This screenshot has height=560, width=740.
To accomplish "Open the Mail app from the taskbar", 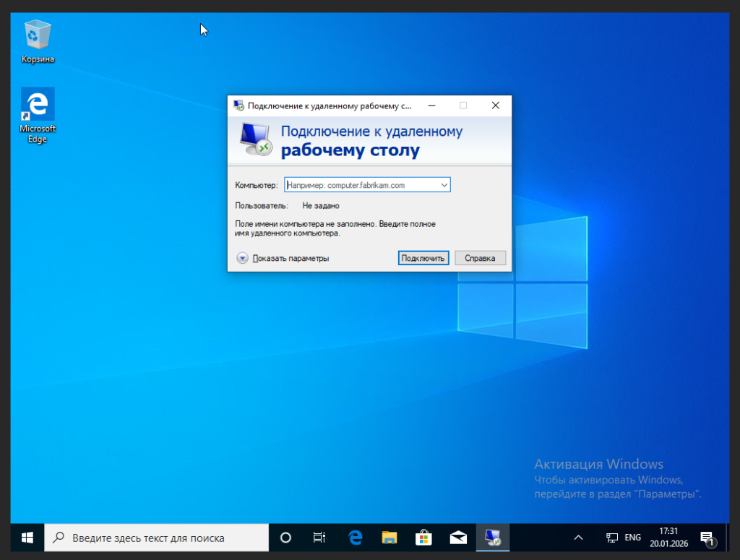I will pyautogui.click(x=458, y=538).
